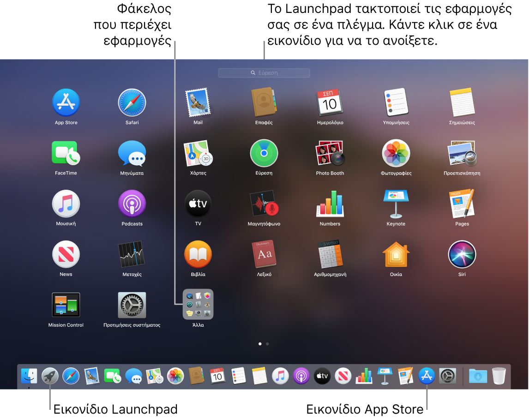Open App Store from the Dock
The image size is (529, 420).
click(426, 376)
